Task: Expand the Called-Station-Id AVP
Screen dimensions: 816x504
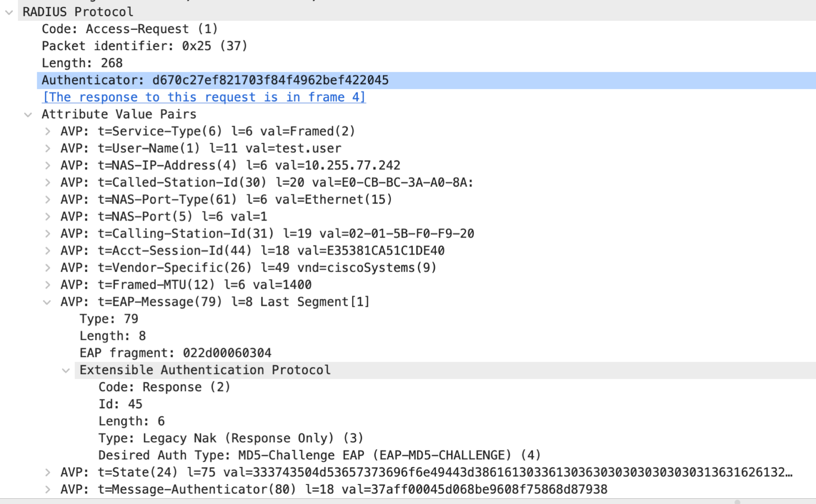Action: [x=47, y=182]
